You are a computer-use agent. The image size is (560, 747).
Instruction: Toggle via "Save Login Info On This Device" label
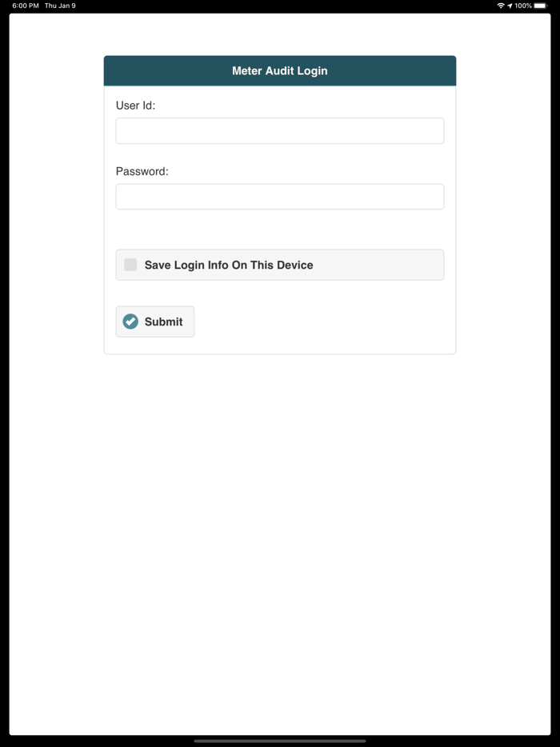coord(229,265)
